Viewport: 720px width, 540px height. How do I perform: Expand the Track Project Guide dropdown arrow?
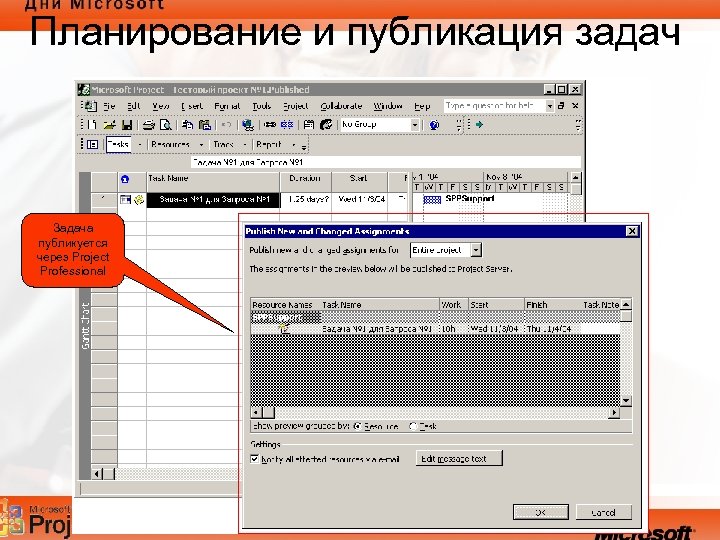click(245, 145)
